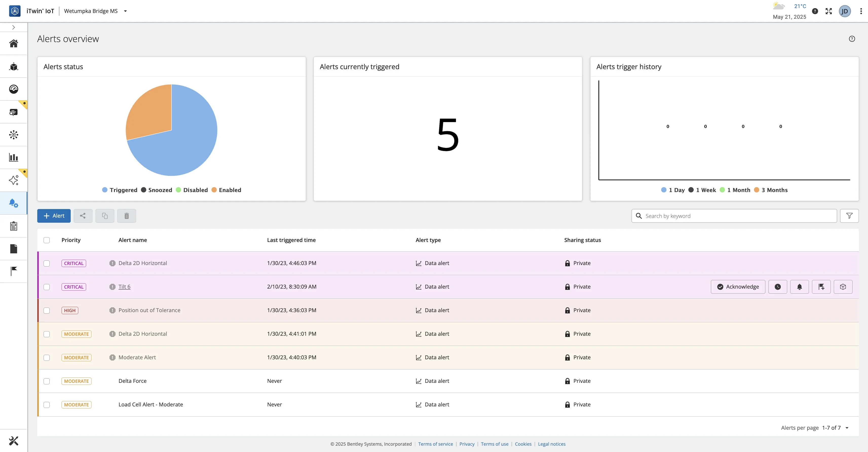
Task: Open the Home icon in sidebar
Action: [x=13, y=44]
